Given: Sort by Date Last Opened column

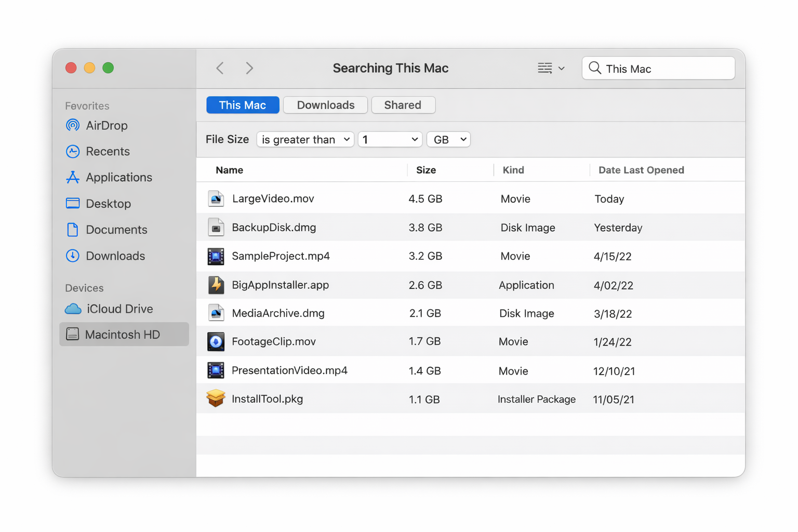Looking at the screenshot, I should point(641,170).
